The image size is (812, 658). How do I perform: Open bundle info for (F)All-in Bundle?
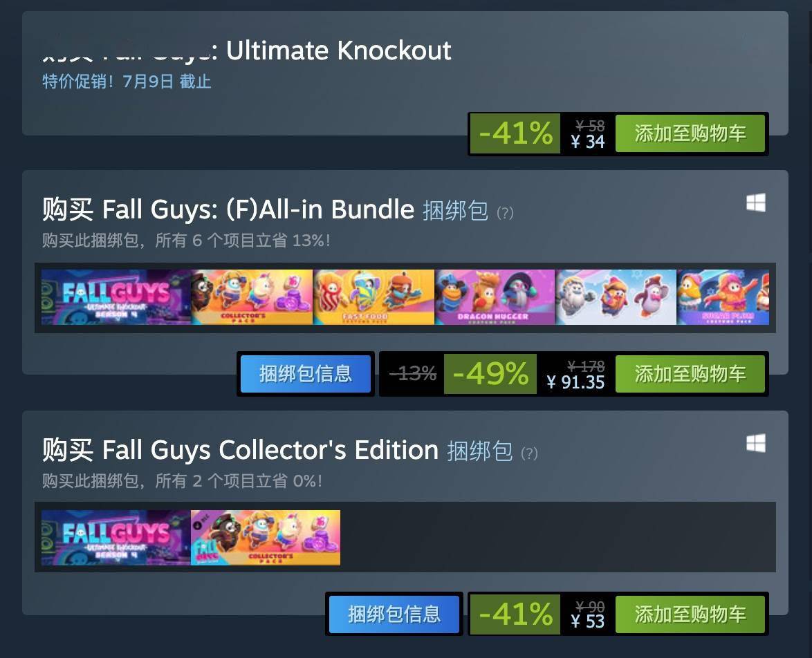(306, 374)
